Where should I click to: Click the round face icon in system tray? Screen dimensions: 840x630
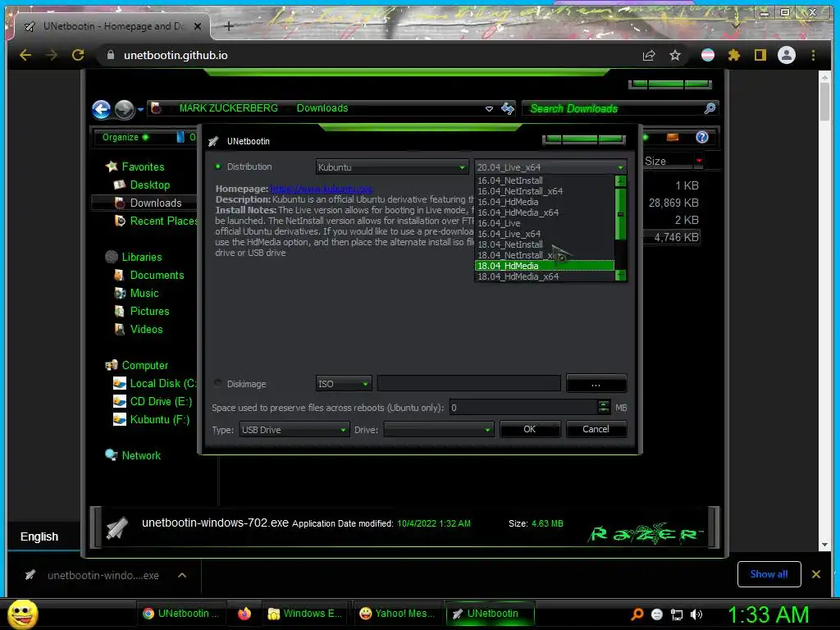click(657, 614)
